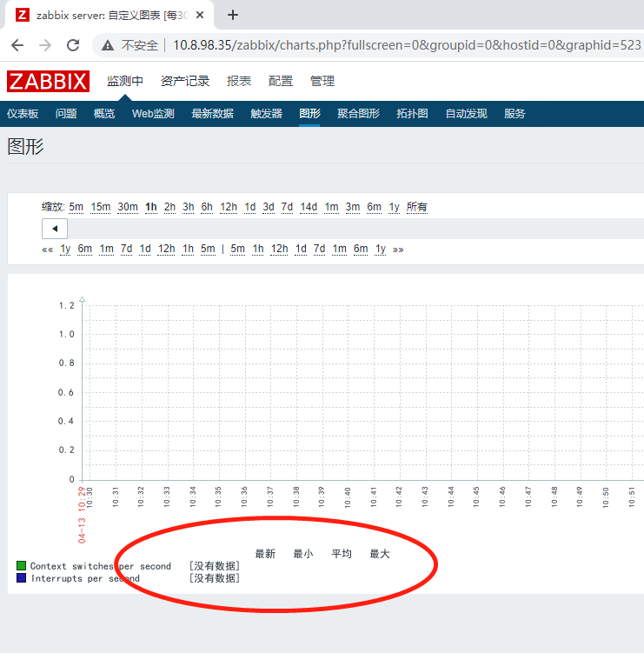Viewport: 644px width, 653px height.
Task: Go to 问题 submenu
Action: [66, 114]
